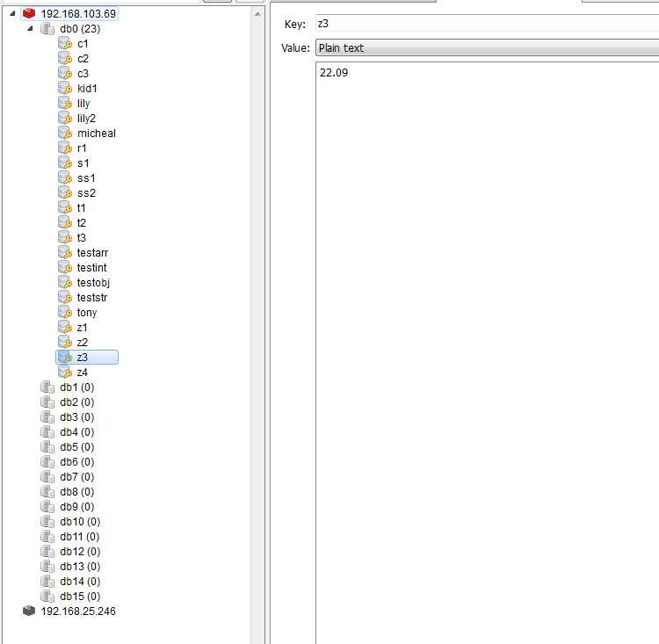Click the db15 database icon

tap(47, 596)
